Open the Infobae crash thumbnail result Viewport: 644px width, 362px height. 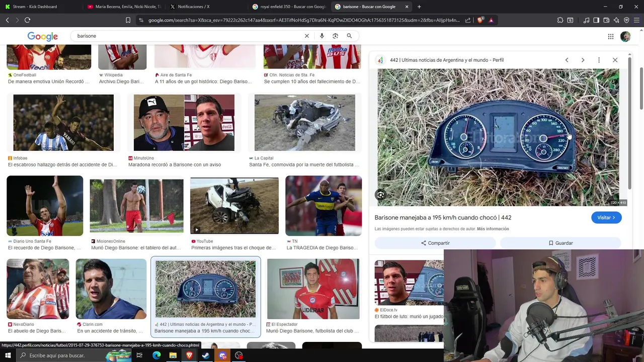63,123
